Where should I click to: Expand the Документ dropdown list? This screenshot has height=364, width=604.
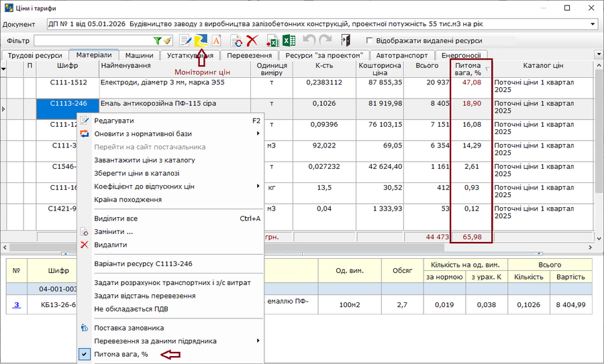click(593, 24)
